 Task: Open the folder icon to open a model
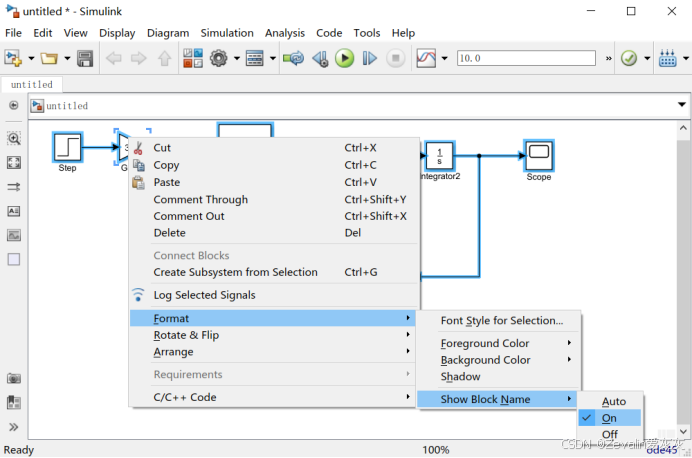(x=49, y=58)
